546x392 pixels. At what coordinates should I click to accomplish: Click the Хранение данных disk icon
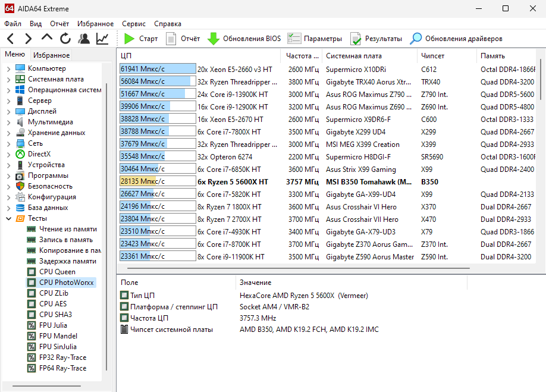coord(20,133)
